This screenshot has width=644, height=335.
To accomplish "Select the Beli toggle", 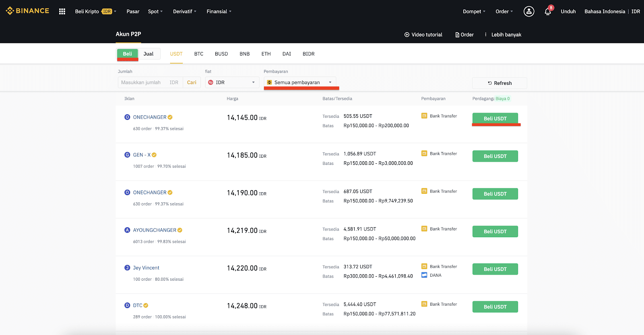I will pos(128,54).
